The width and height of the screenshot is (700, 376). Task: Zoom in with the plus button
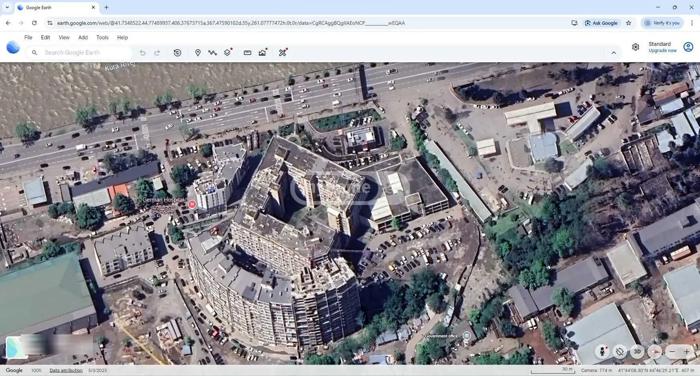[x=687, y=351]
